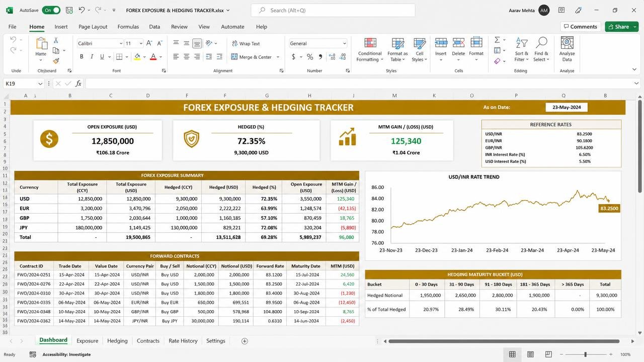Select the Format Painter brush

pyautogui.click(x=56, y=61)
